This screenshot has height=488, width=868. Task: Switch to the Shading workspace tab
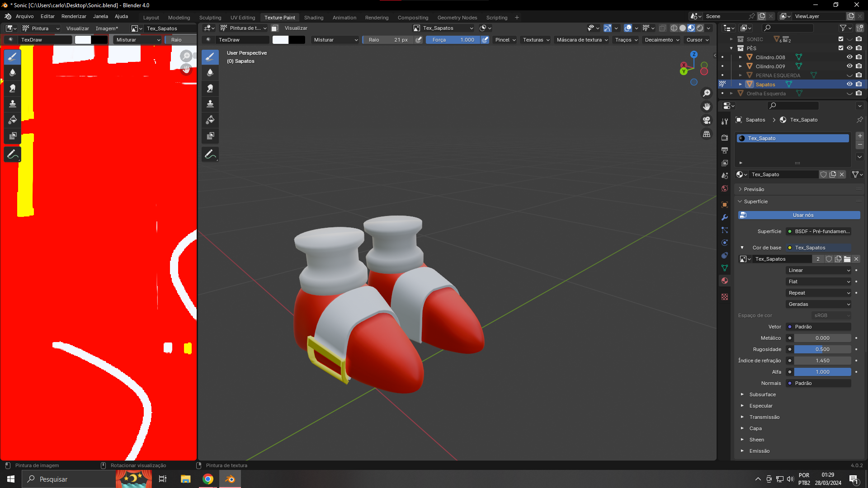coord(314,18)
